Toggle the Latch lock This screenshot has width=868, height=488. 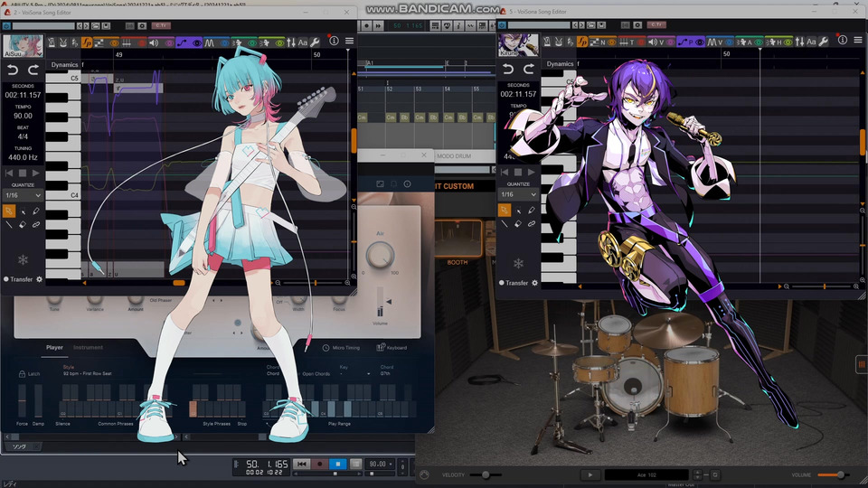coord(22,374)
